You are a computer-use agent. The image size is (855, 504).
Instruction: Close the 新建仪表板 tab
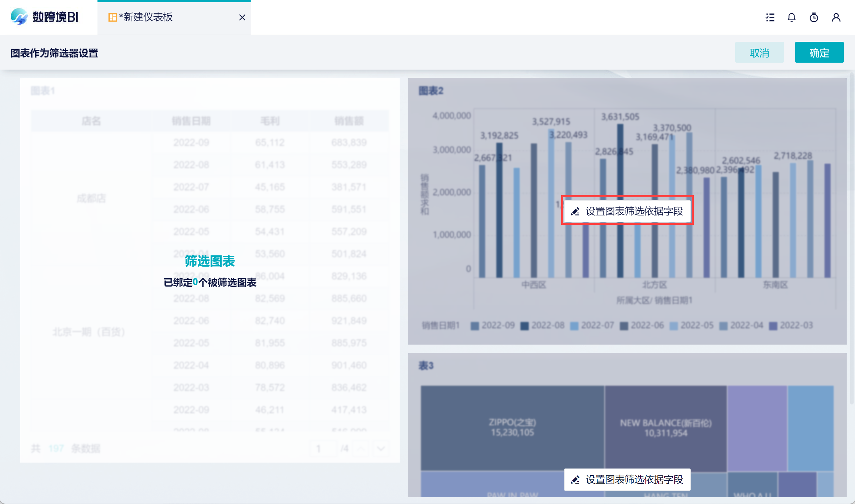242,17
